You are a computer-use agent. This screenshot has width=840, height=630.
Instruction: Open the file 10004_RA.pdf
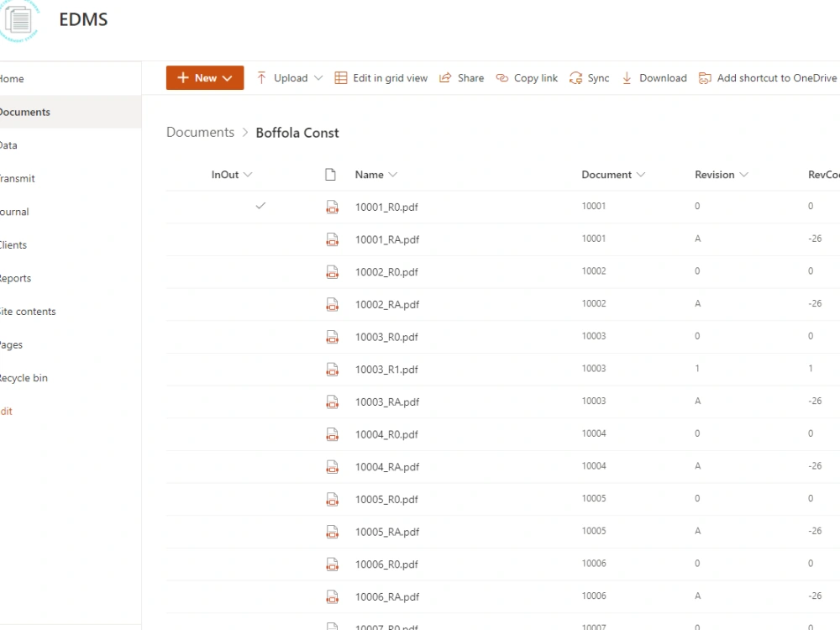(x=386, y=466)
